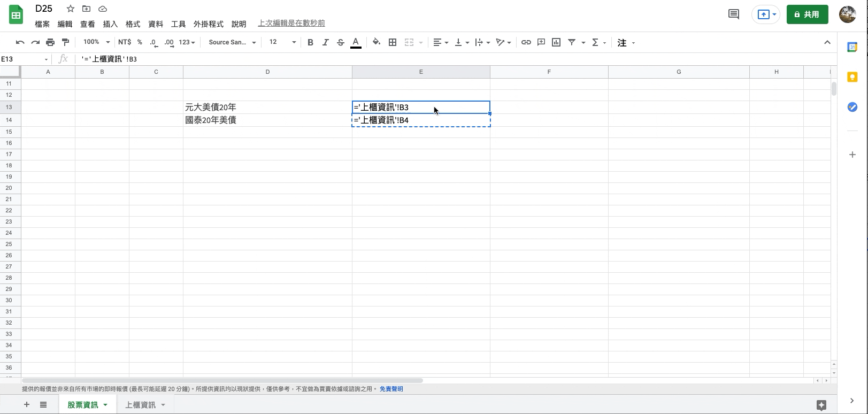This screenshot has width=868, height=414.
Task: Open the 格式 menu
Action: point(133,24)
